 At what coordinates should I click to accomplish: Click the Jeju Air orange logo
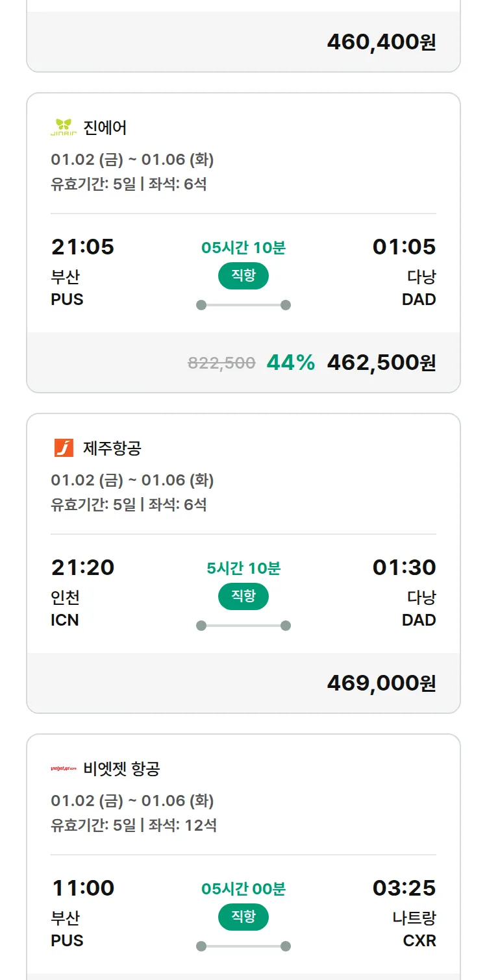coord(64,448)
